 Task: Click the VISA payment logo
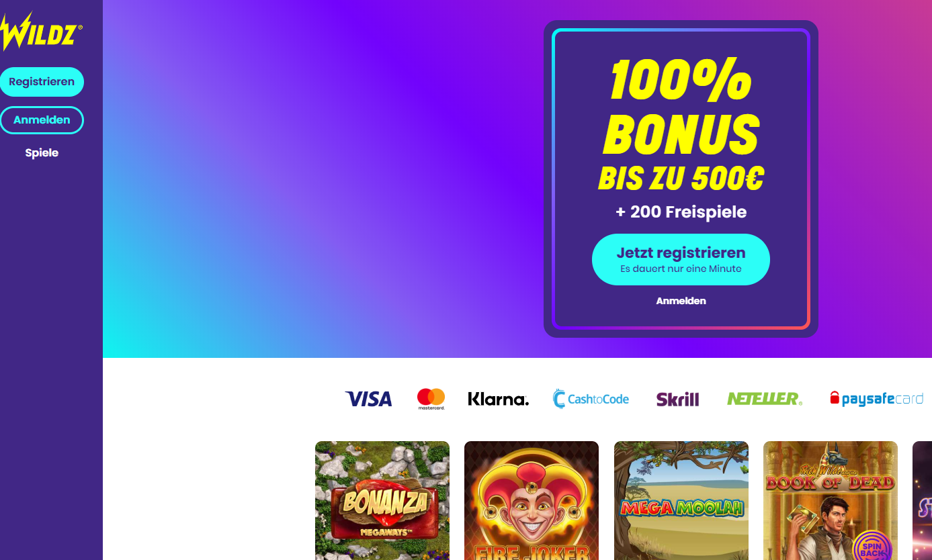coord(368,399)
